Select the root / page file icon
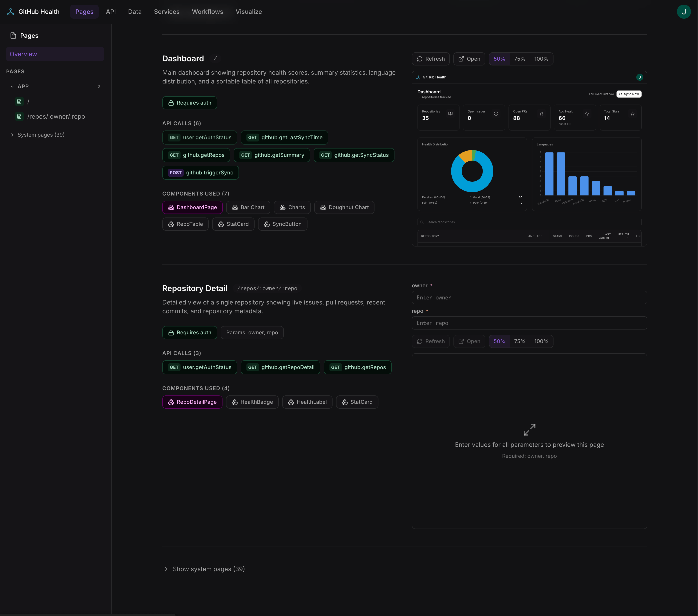Screen dimensions: 698x616 click(20, 101)
